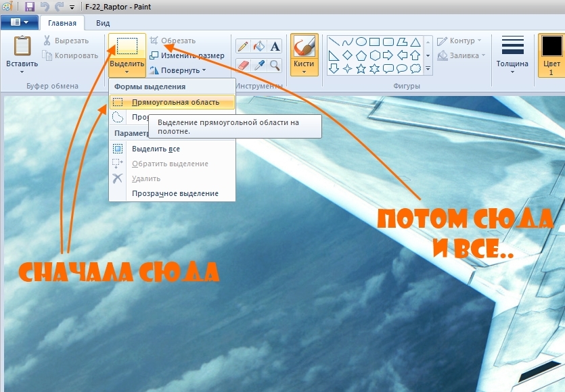Open the blue Paint file menu button
Screen dimensions: 565x392
coord(20,22)
